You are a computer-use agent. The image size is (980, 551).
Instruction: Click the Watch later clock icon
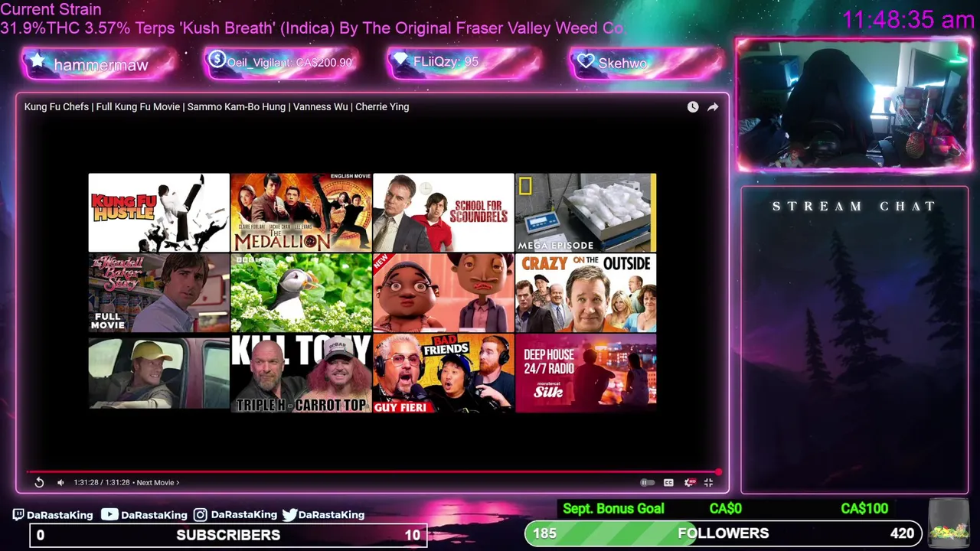click(x=693, y=107)
